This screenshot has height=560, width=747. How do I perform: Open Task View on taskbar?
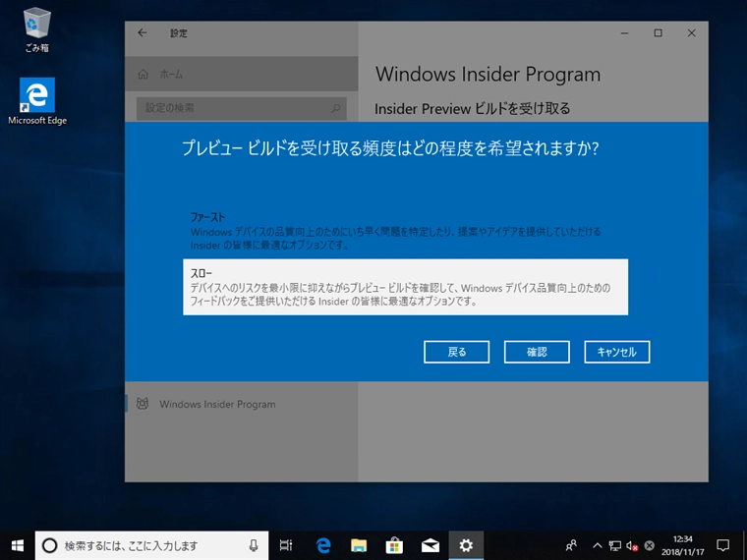point(286,545)
